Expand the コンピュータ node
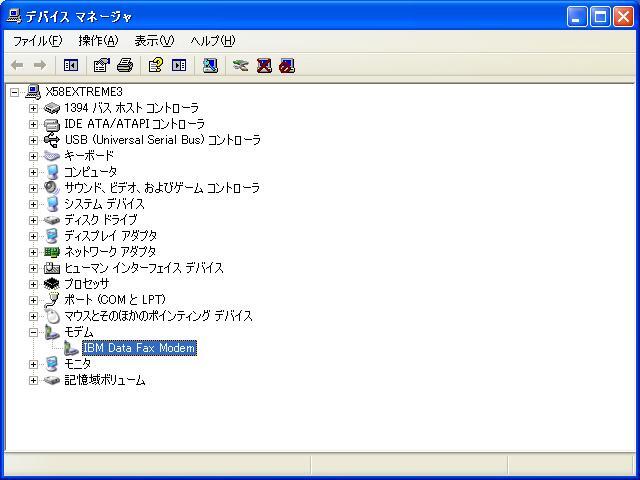Viewport: 640px width, 480px height. point(33,172)
